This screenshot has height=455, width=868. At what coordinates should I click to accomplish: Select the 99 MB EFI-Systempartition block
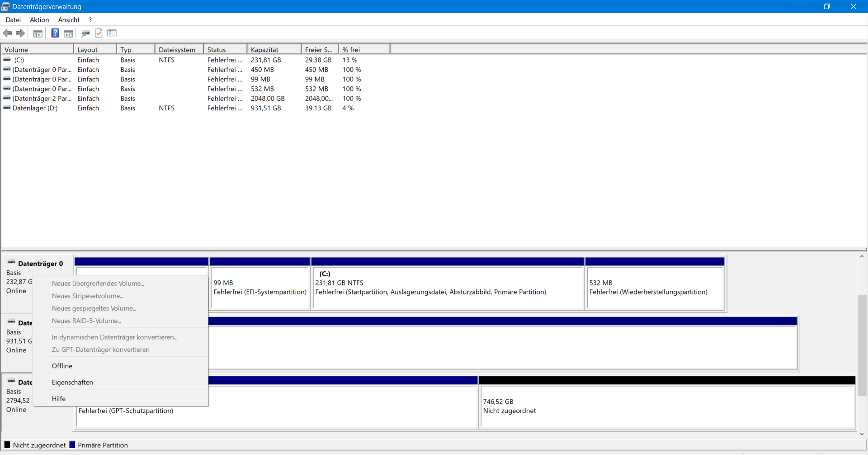click(260, 288)
